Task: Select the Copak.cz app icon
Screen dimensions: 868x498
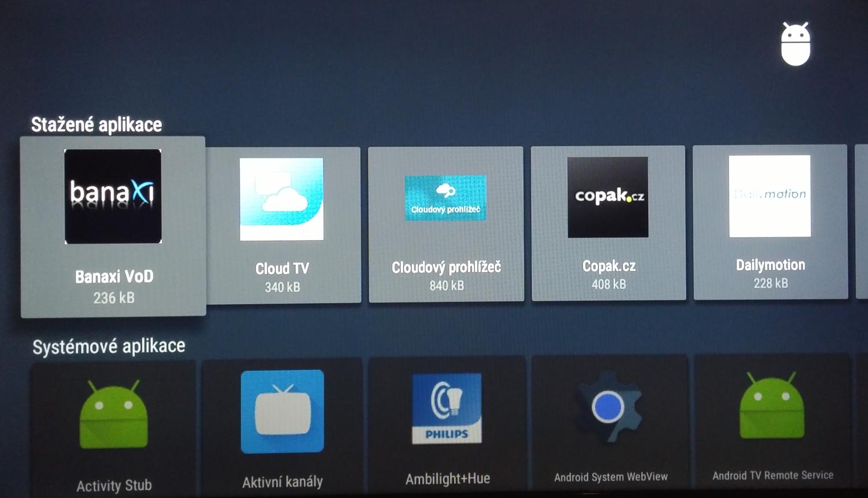Action: point(608,197)
